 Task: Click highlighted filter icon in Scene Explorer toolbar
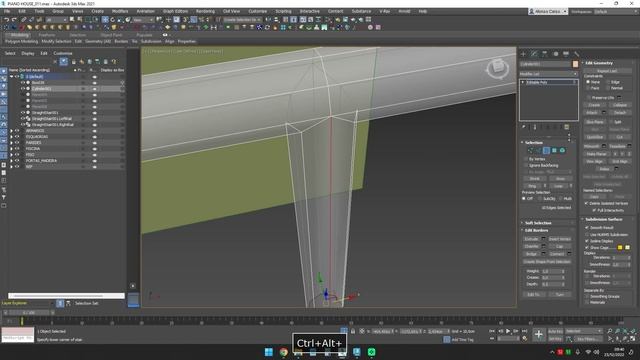pyautogui.click(x=64, y=62)
